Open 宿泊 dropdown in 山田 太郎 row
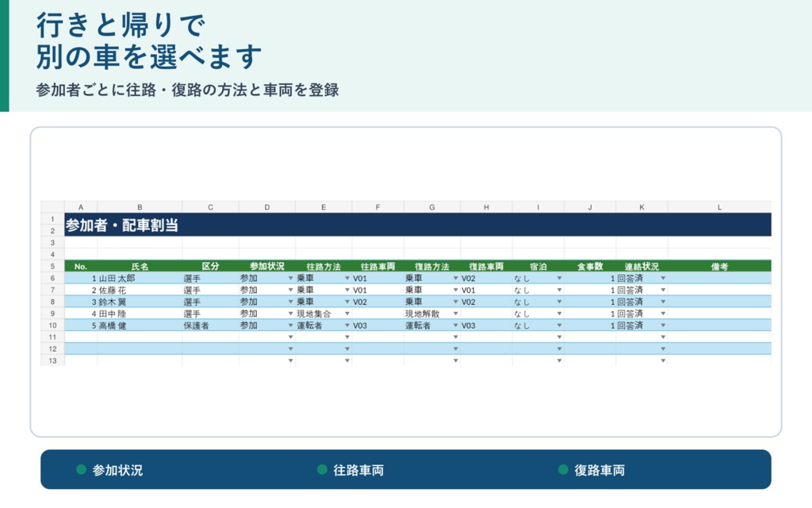812x508 pixels. click(x=559, y=279)
